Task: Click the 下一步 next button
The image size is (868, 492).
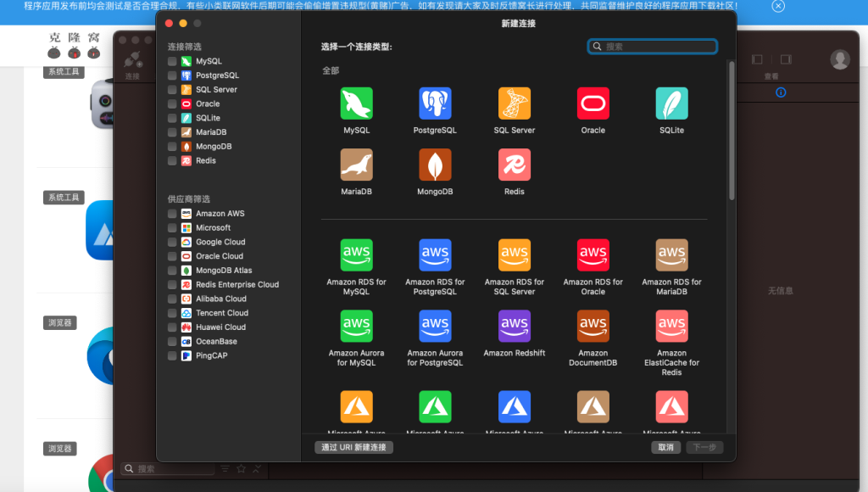Action: point(704,447)
